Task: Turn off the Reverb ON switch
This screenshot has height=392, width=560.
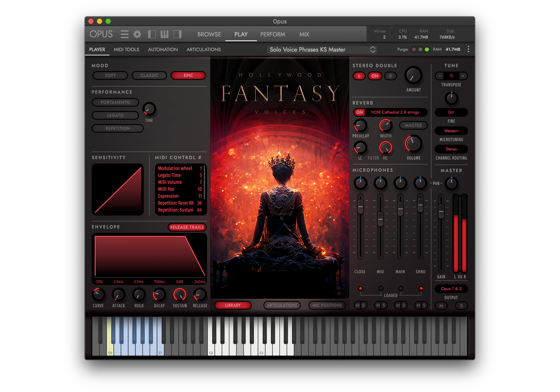Action: (359, 112)
